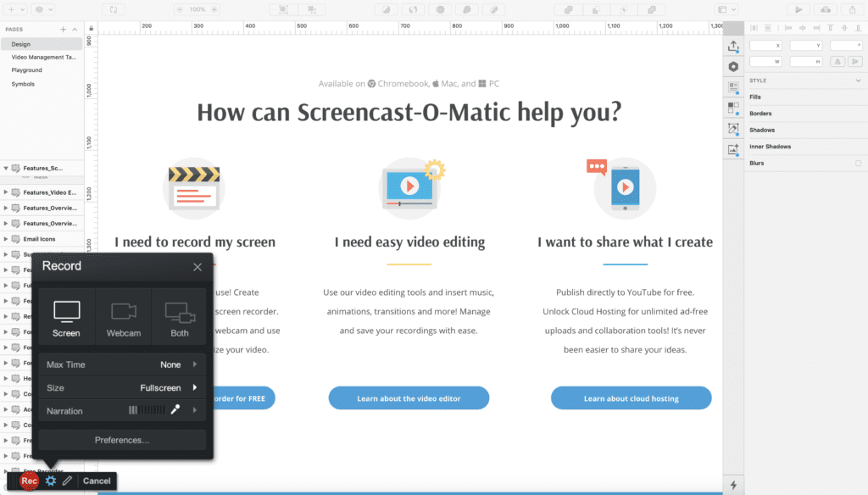868x495 pixels.
Task: Align layers to top edge
Action: [831, 28]
